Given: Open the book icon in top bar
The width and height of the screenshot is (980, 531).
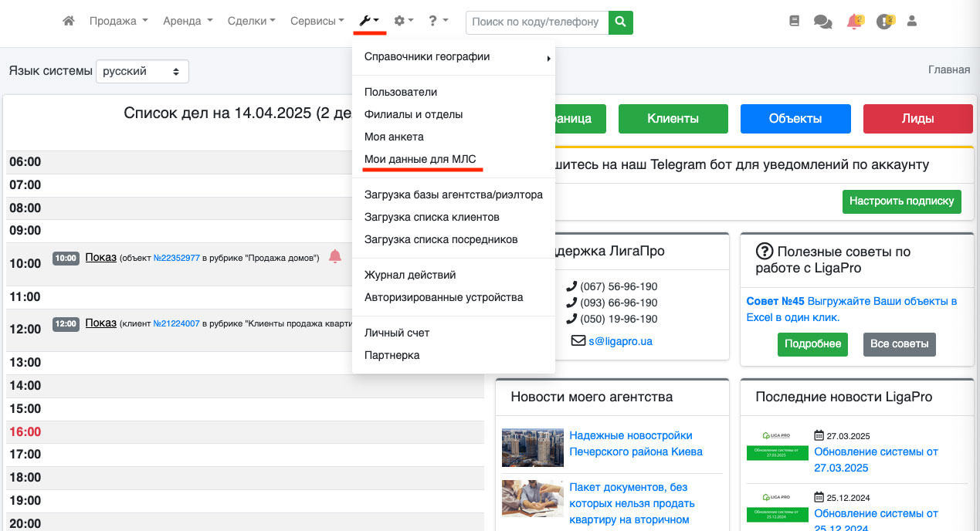Looking at the screenshot, I should (x=795, y=22).
